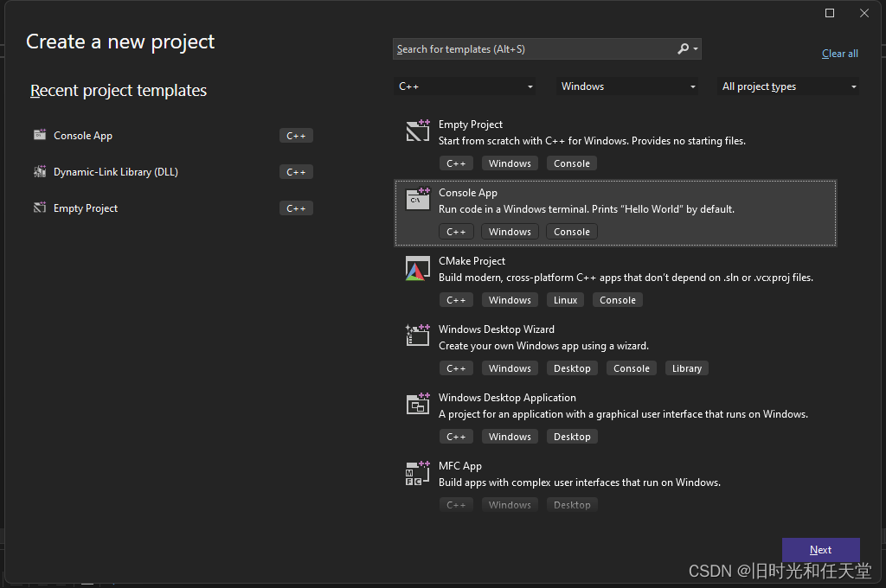Click the Recent project templates heading
The width and height of the screenshot is (886, 588).
point(118,91)
